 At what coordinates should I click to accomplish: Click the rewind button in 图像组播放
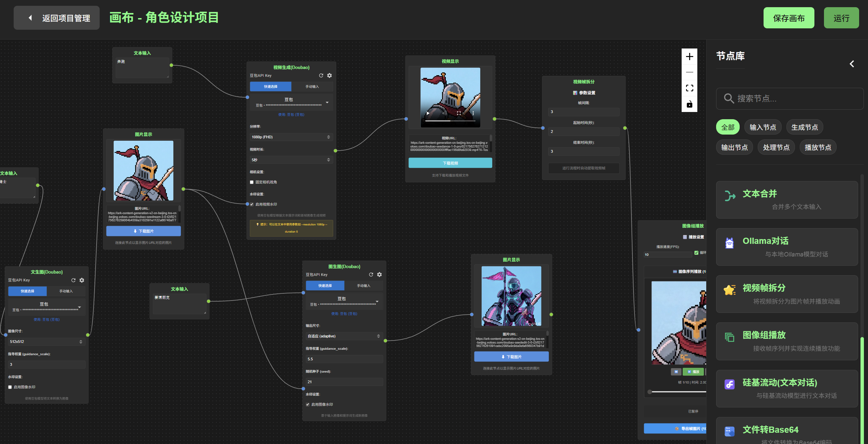point(676,372)
